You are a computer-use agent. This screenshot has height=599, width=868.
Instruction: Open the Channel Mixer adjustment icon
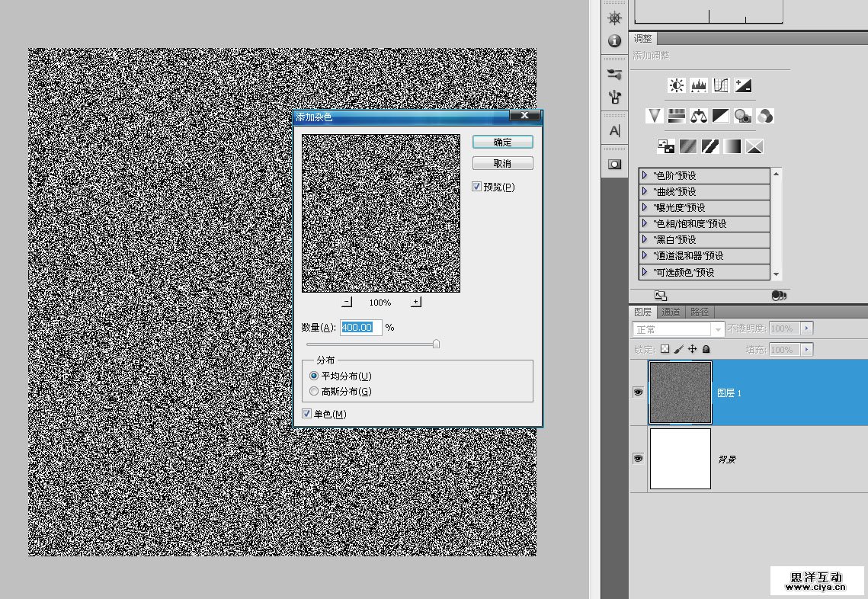tap(766, 116)
